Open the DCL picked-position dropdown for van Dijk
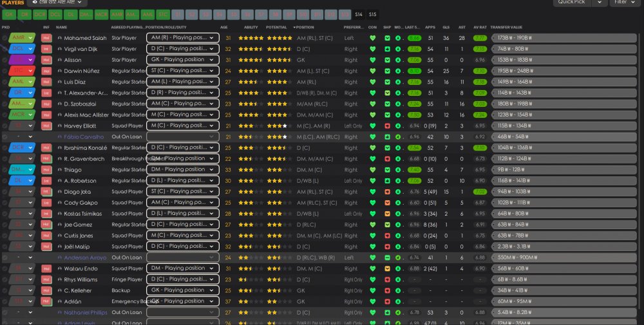 pyautogui.click(x=22, y=49)
